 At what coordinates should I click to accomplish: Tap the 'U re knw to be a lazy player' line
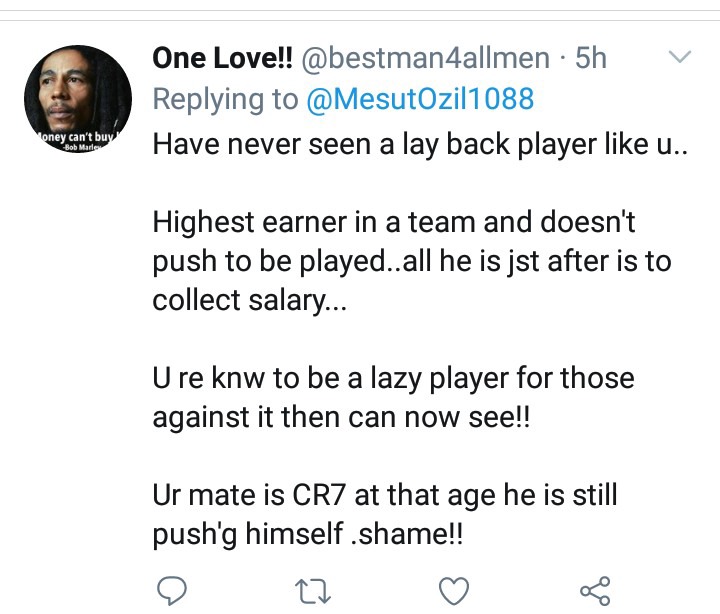click(x=393, y=379)
